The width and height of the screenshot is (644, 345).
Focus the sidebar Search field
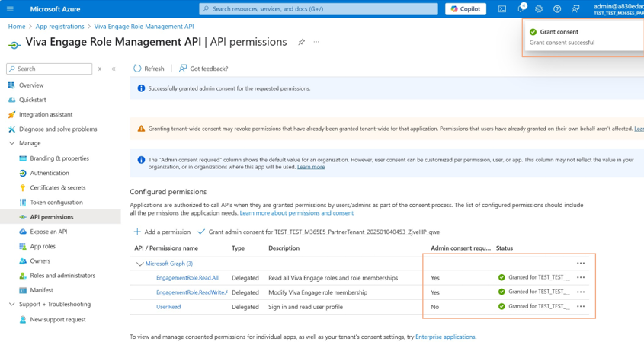(x=50, y=69)
